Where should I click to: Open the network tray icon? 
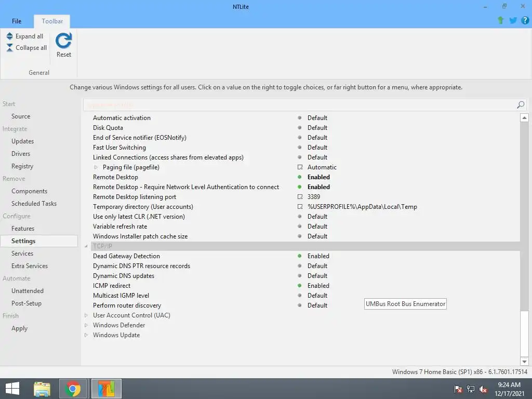coord(471,389)
